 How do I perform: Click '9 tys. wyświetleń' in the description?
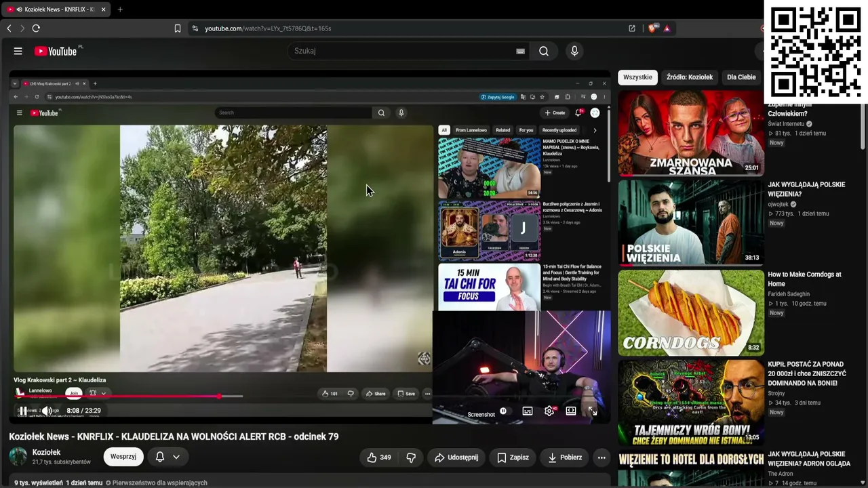[x=38, y=483]
